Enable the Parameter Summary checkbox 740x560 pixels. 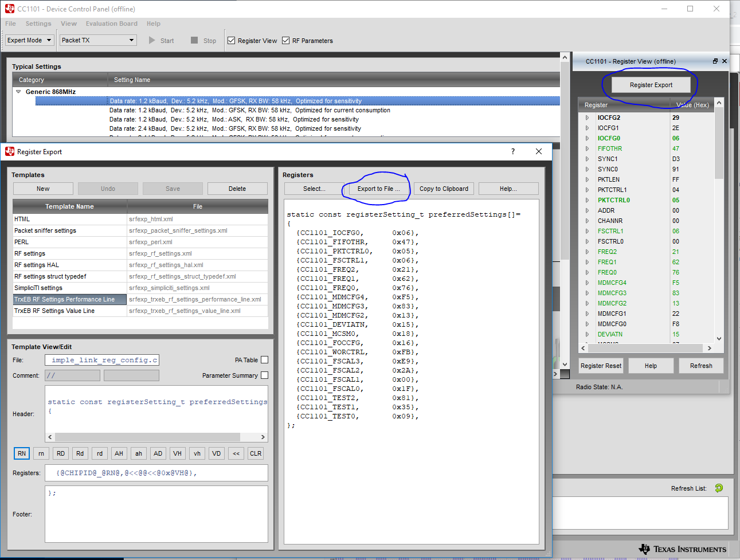265,375
